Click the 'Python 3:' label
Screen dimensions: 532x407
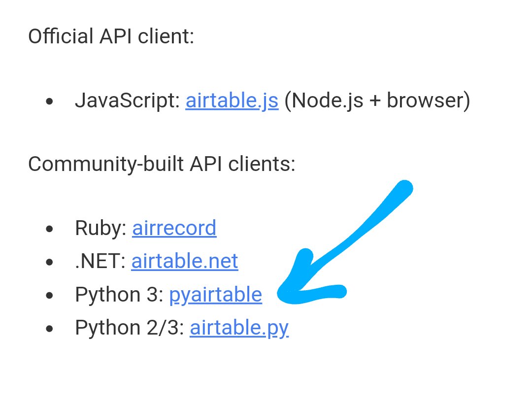click(x=119, y=295)
